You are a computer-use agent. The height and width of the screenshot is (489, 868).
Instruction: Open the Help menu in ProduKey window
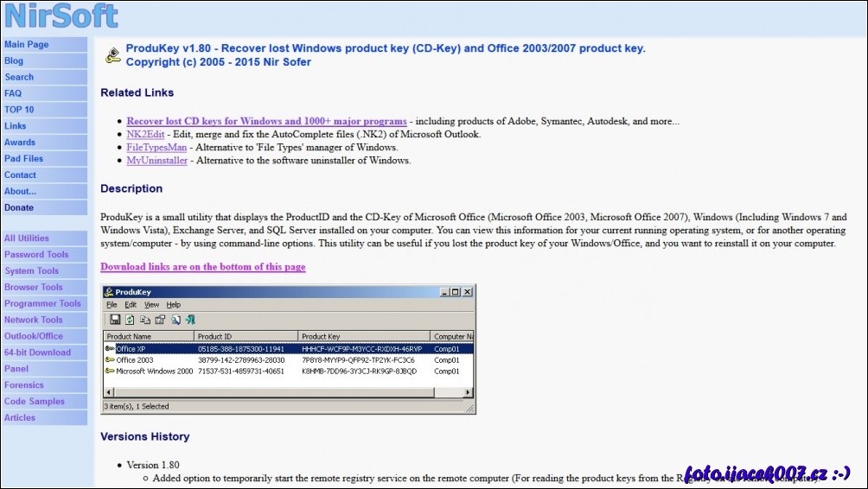click(x=174, y=305)
